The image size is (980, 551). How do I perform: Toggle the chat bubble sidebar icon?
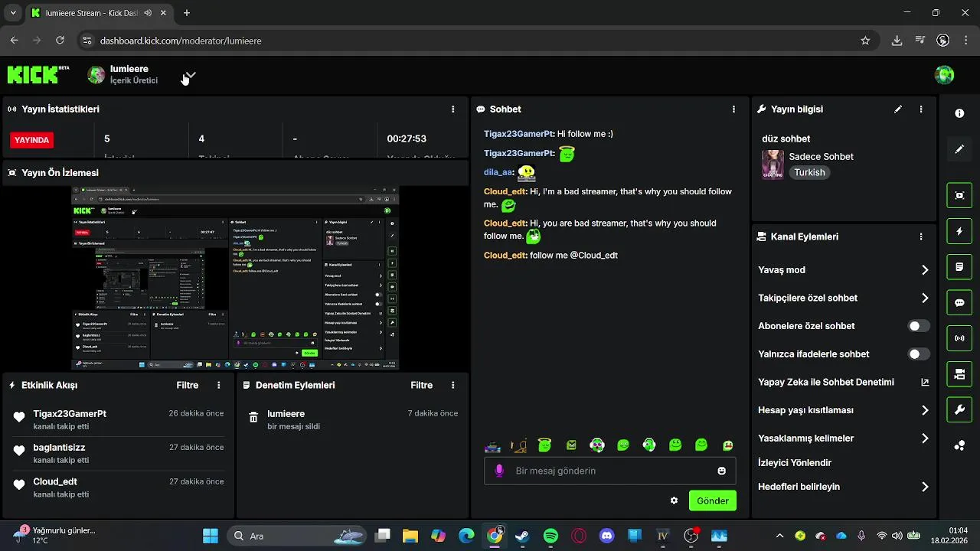(959, 302)
